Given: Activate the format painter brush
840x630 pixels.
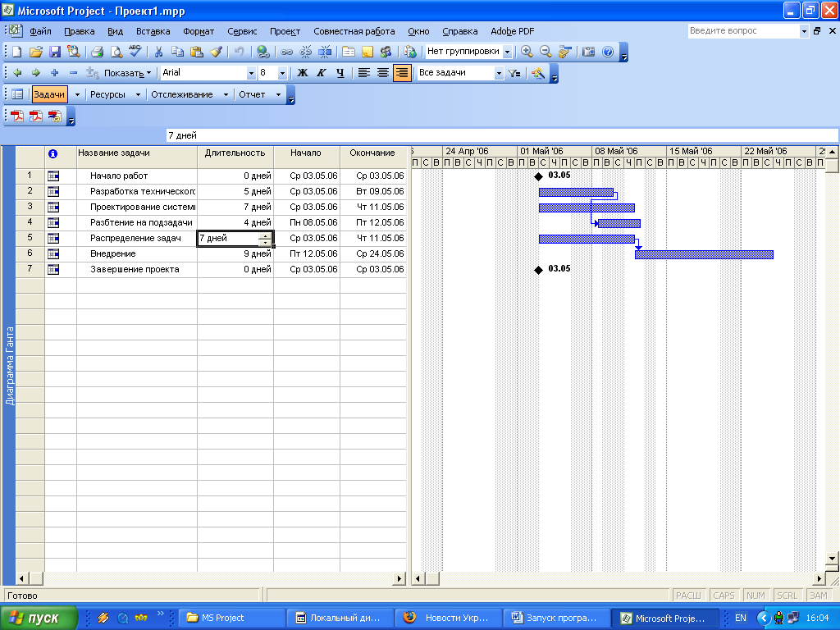Looking at the screenshot, I should tap(216, 52).
